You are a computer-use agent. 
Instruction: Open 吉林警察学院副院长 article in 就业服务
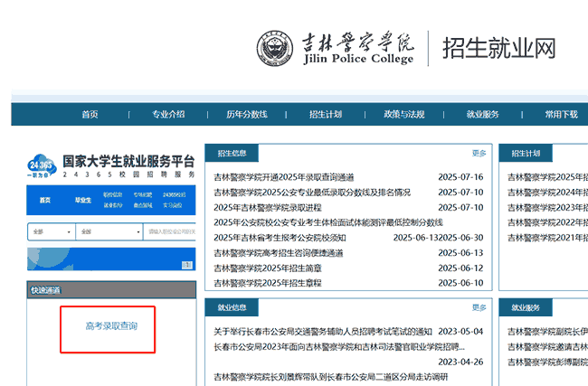(x=547, y=332)
